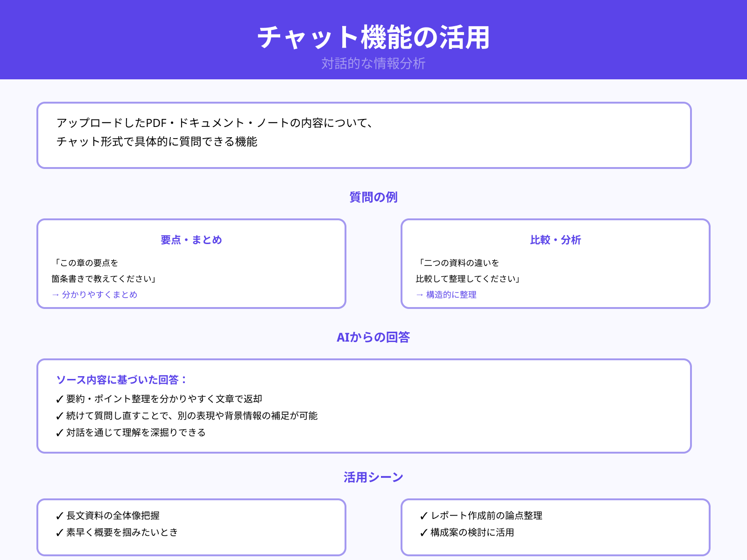The image size is (747, 560).
Task: Click the checkmark beside 要約・ポイント整理を分かりやすく文章で返却
Action: point(59,399)
